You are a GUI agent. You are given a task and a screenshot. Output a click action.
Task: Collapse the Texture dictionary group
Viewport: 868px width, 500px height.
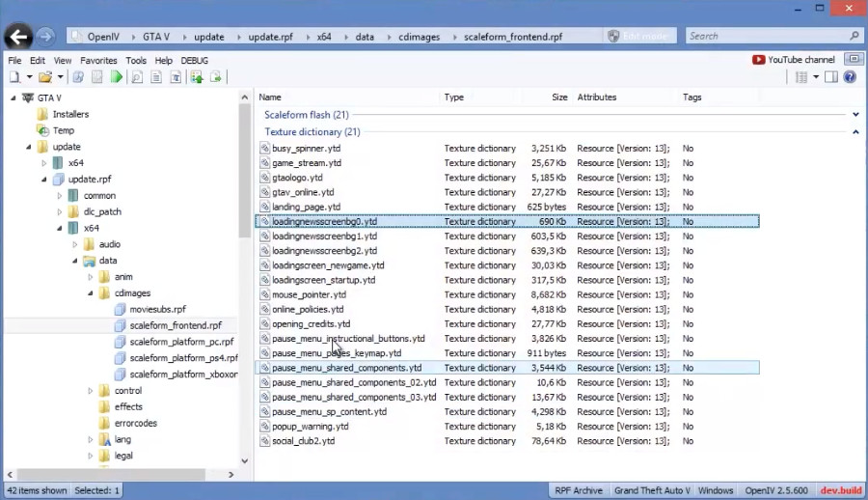pos(855,132)
